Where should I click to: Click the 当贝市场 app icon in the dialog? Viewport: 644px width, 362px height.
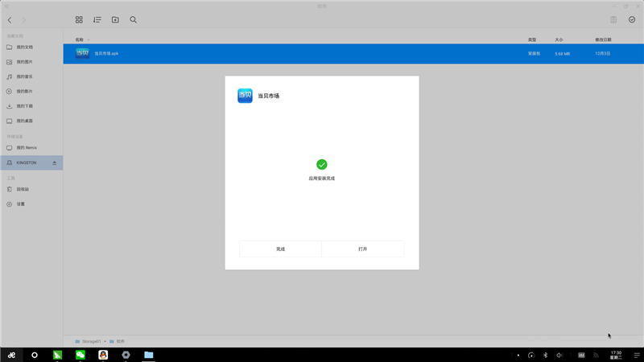click(245, 96)
